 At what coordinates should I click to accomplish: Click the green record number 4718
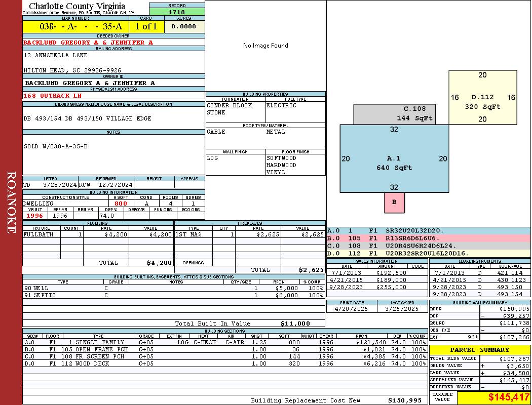(177, 12)
